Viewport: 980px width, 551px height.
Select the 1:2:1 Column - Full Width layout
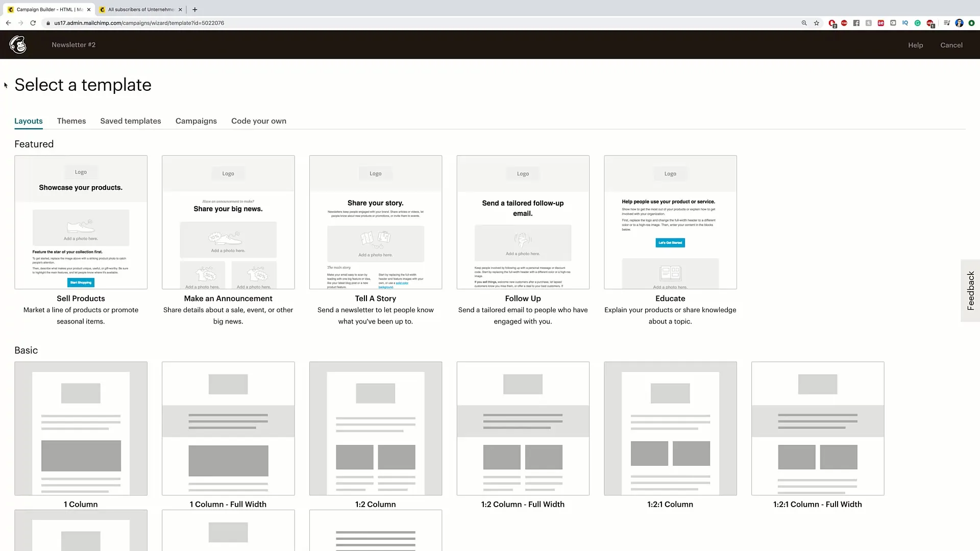point(818,429)
